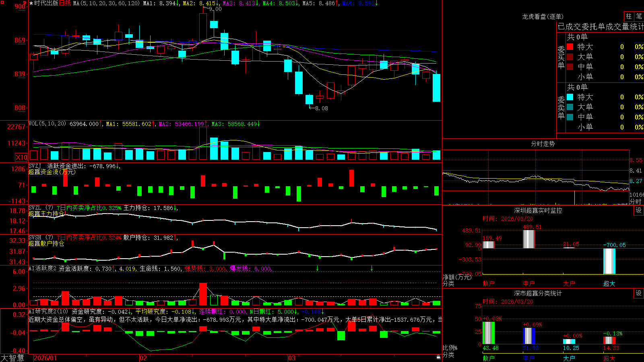Click the 爆发线: 6.000 label
Viewport: 644px width, 362px height.
point(250,268)
